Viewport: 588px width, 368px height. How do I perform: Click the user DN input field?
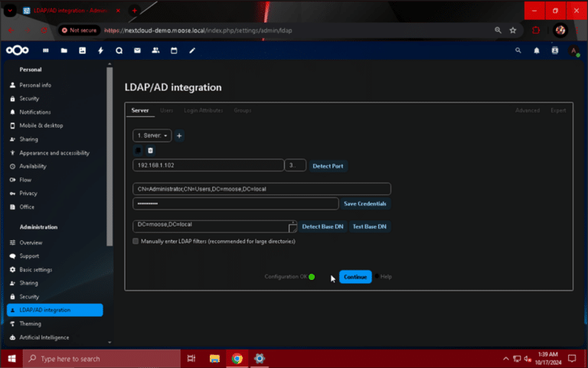click(x=262, y=189)
